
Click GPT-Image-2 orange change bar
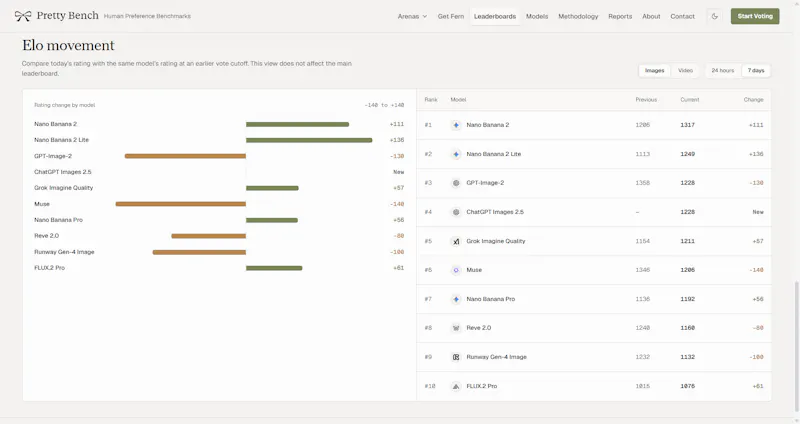click(x=185, y=156)
